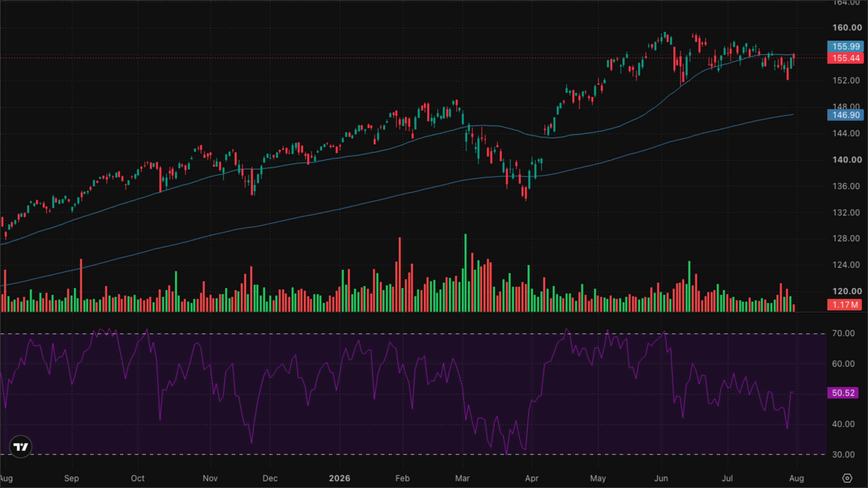Click the rightmost Aug label on time axis

tap(796, 478)
